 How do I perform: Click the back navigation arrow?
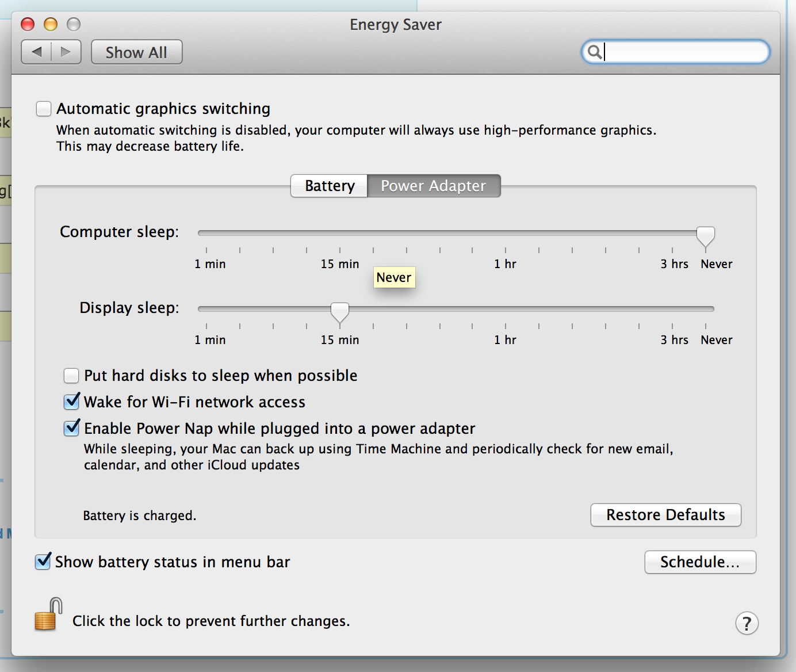tap(37, 52)
